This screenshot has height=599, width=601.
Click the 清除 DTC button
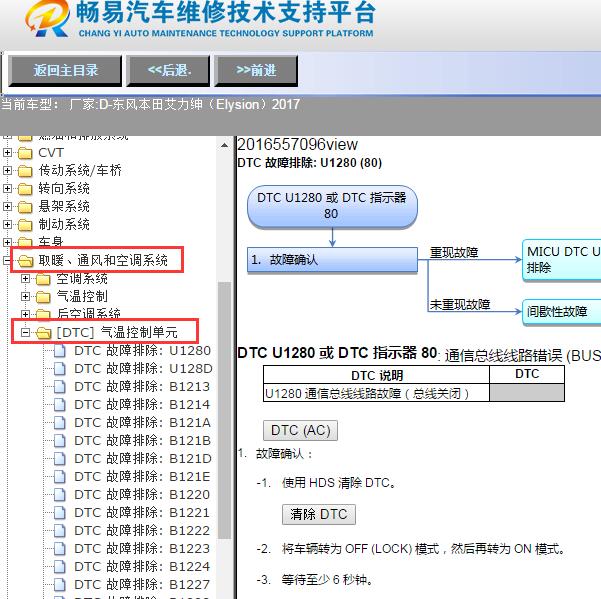[x=319, y=514]
